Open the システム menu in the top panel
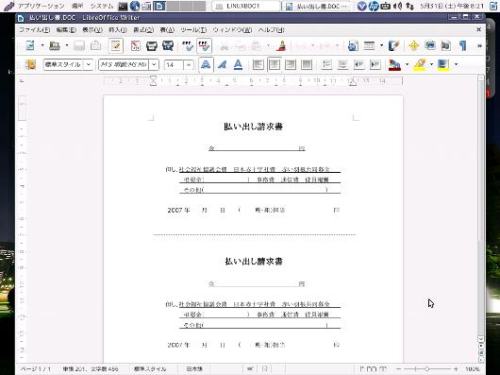The height and width of the screenshot is (375, 500). click(x=102, y=6)
